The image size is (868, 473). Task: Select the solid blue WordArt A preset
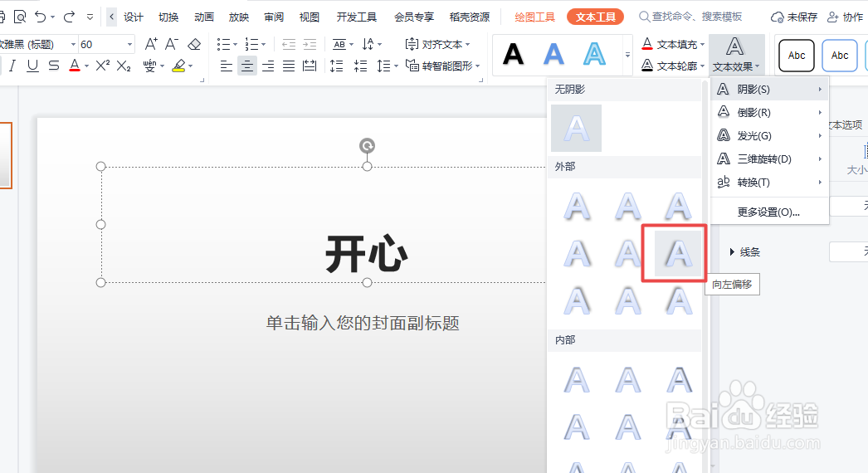click(x=553, y=54)
